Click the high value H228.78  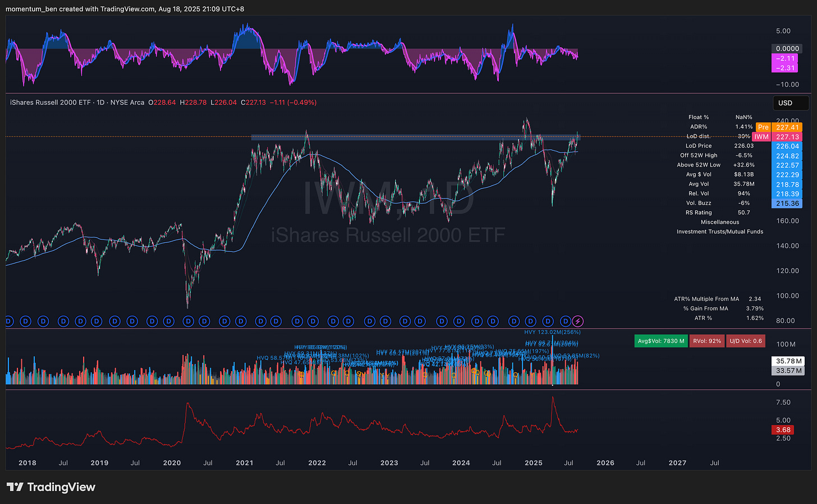coord(193,103)
